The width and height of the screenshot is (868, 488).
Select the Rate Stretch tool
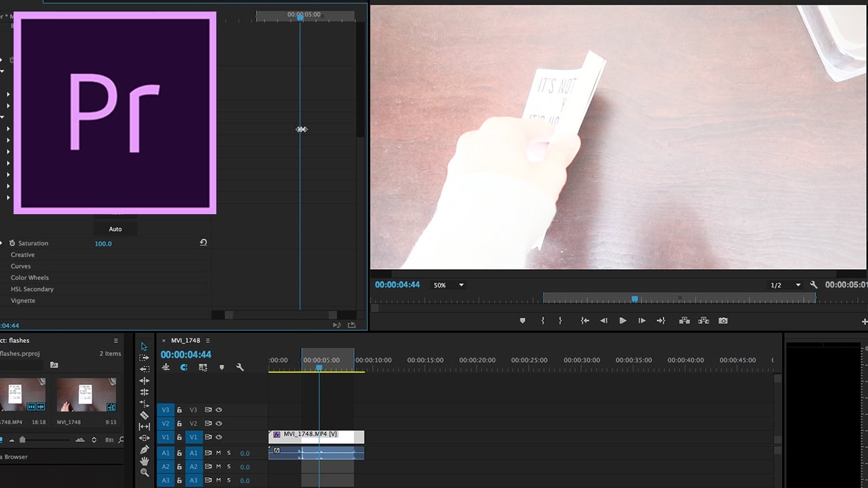(x=144, y=403)
